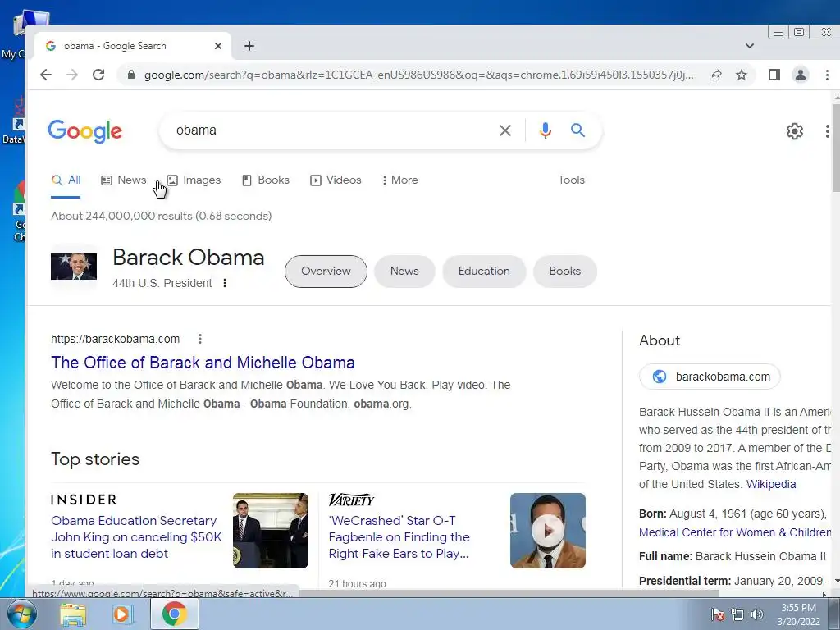The width and height of the screenshot is (840, 630).
Task: Open Windows Explorer from the taskbar
Action: click(x=73, y=614)
